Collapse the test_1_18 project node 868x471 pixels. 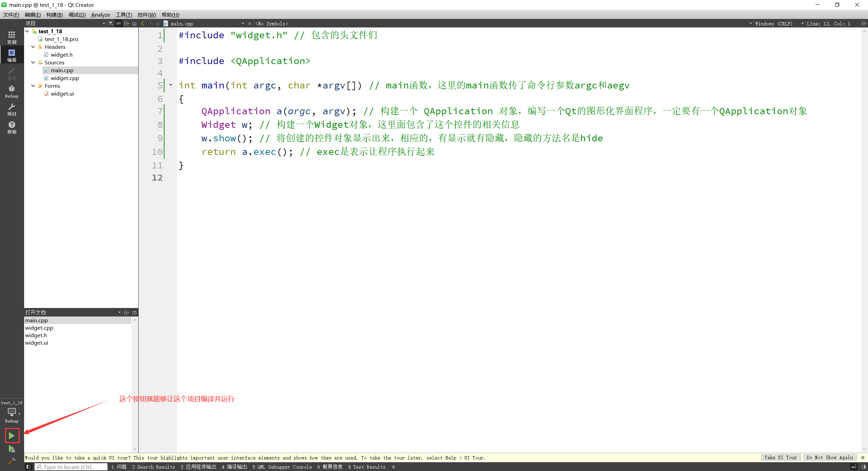(27, 31)
